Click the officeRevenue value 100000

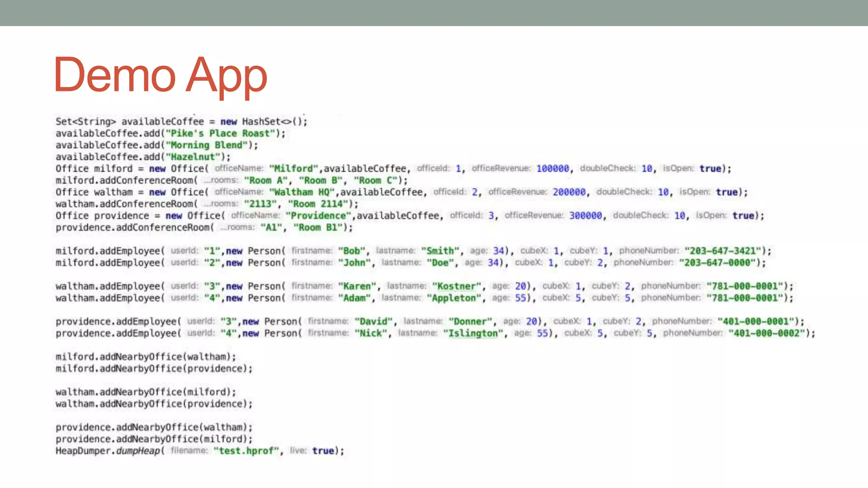point(553,169)
